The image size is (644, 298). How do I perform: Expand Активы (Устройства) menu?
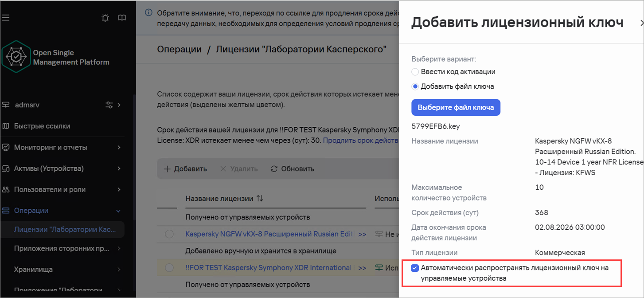click(119, 169)
